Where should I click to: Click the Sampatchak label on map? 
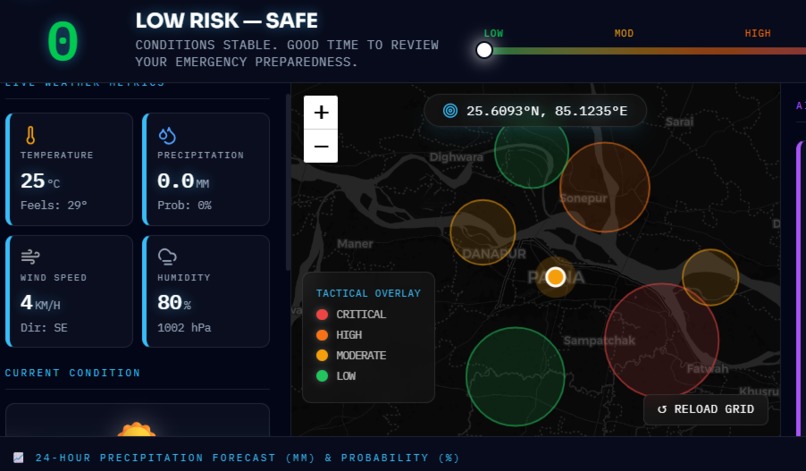point(599,340)
